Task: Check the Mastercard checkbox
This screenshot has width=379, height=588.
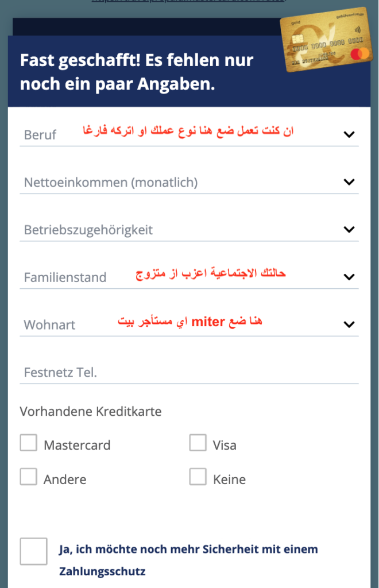Action: pyautogui.click(x=29, y=443)
